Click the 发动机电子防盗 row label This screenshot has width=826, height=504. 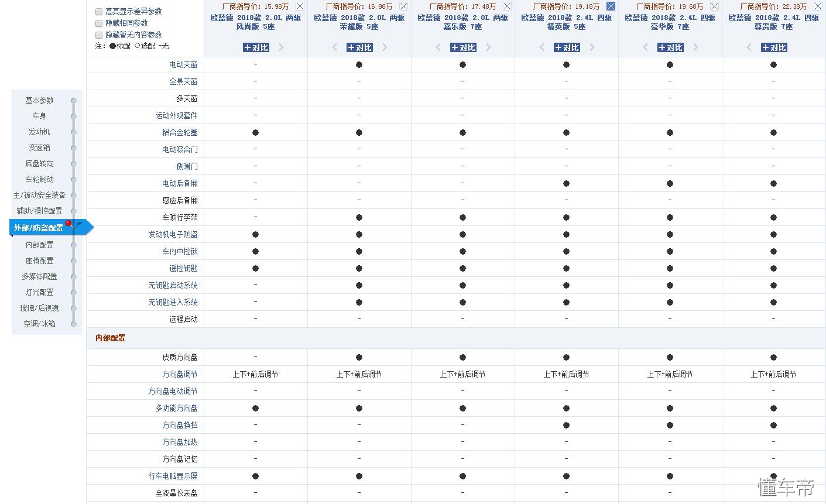coord(173,234)
